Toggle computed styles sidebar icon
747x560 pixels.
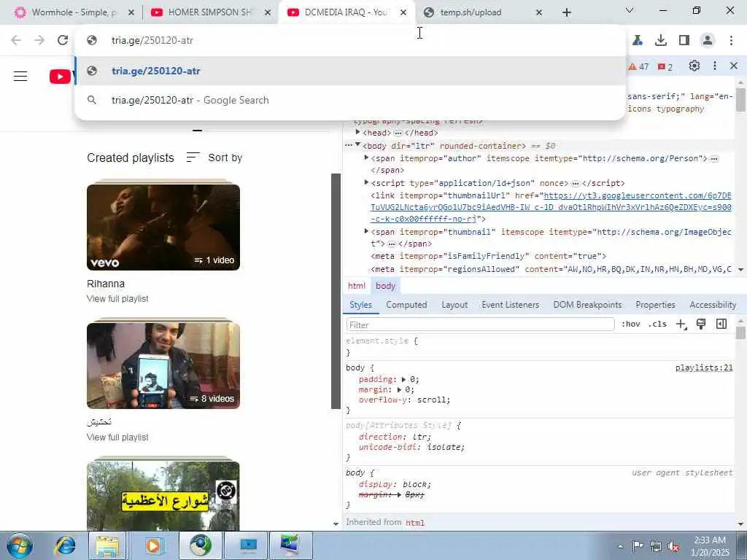pyautogui.click(x=721, y=324)
